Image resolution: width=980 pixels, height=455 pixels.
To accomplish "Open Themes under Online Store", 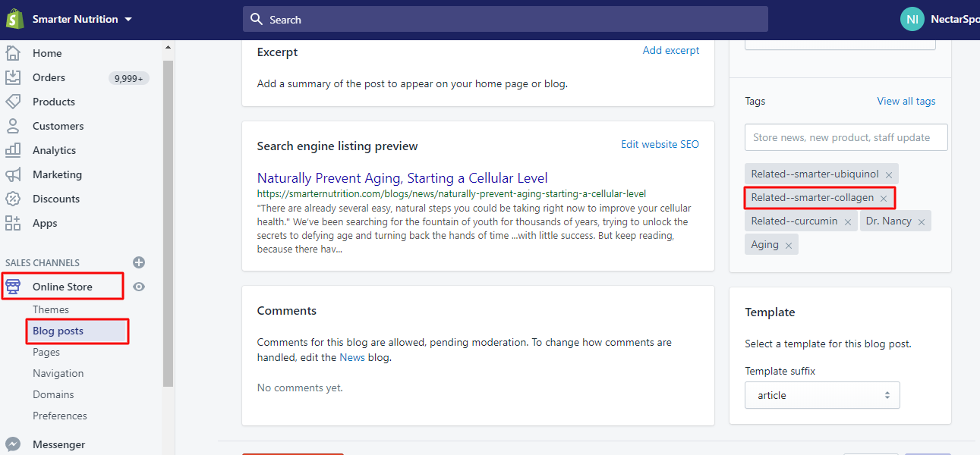I will (x=51, y=309).
